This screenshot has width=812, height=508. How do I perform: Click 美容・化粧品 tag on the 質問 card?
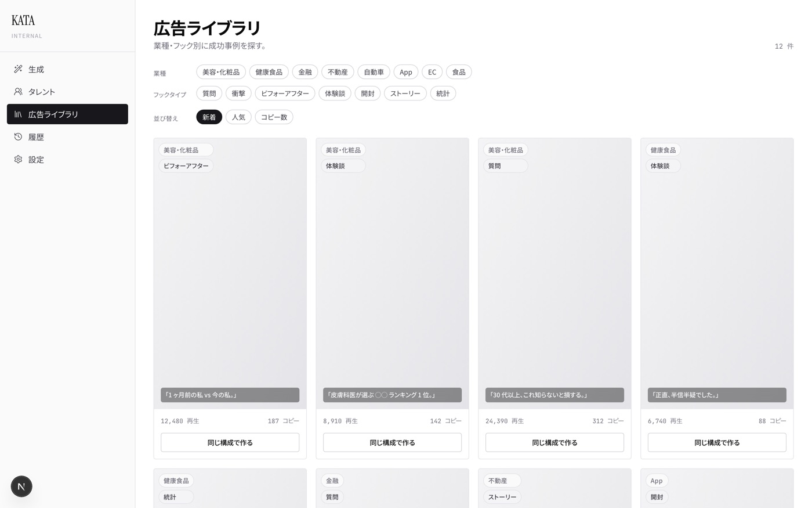(506, 150)
